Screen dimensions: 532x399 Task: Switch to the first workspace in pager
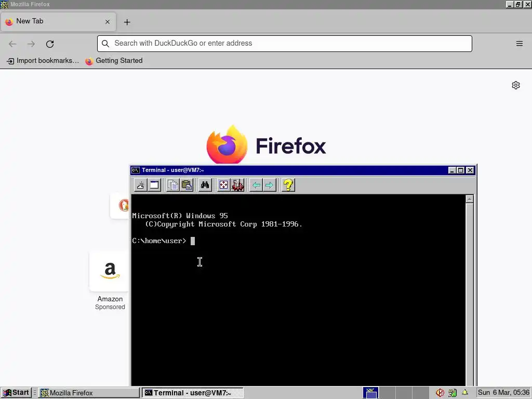point(370,393)
